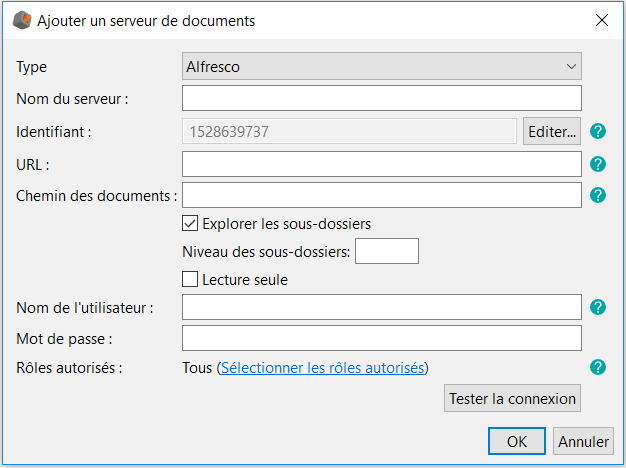Click the help icon beside the Identifiant field

pos(598,131)
